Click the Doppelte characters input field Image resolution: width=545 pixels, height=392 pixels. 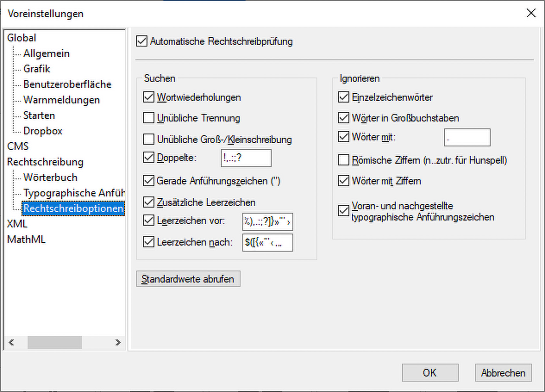click(x=246, y=158)
